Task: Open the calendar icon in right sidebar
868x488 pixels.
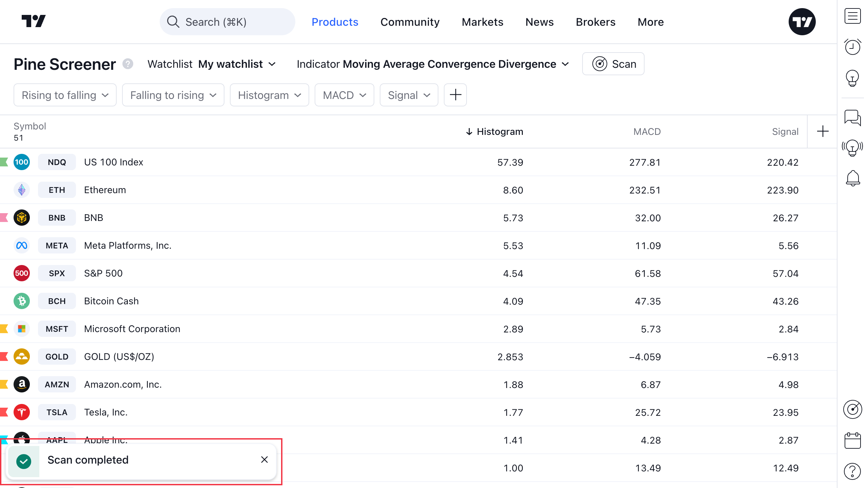Action: click(852, 441)
